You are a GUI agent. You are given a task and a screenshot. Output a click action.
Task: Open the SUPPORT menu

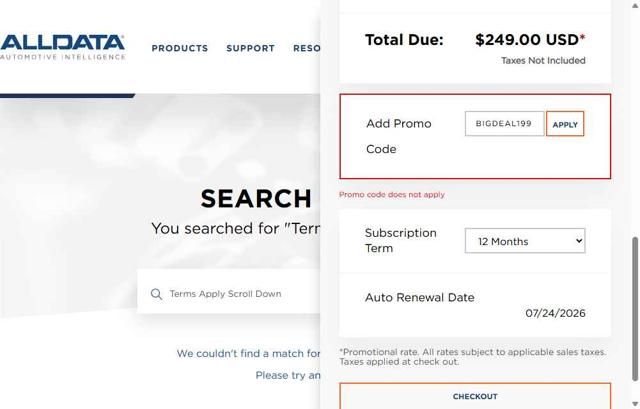coord(250,48)
